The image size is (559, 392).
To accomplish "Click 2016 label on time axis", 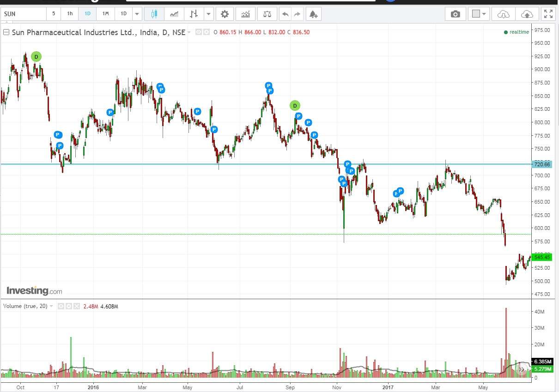I will click(x=93, y=387).
